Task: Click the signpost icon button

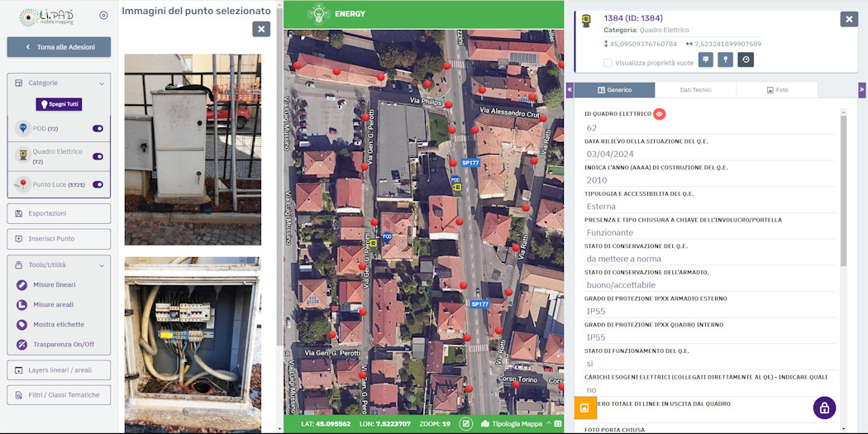Action: [x=706, y=60]
